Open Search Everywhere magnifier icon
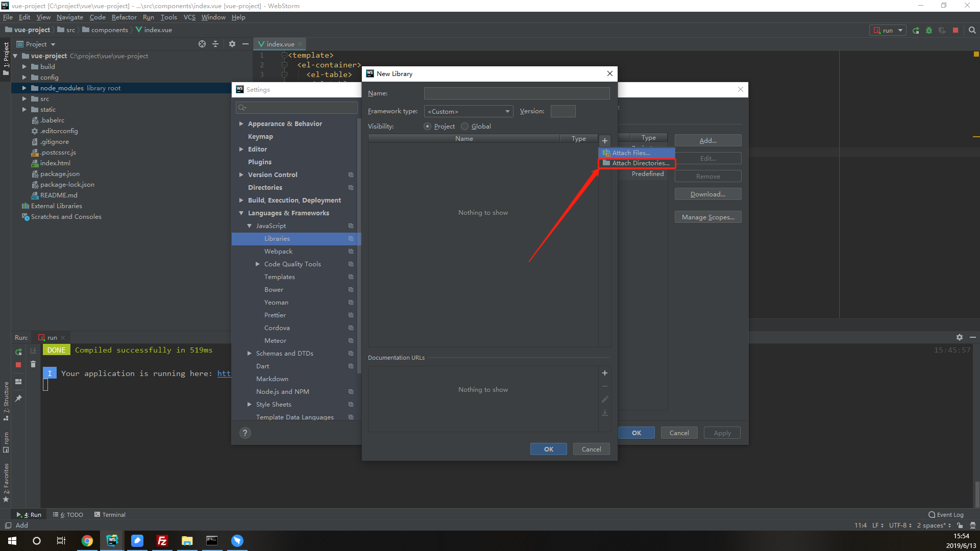This screenshot has height=551, width=980. point(972,30)
